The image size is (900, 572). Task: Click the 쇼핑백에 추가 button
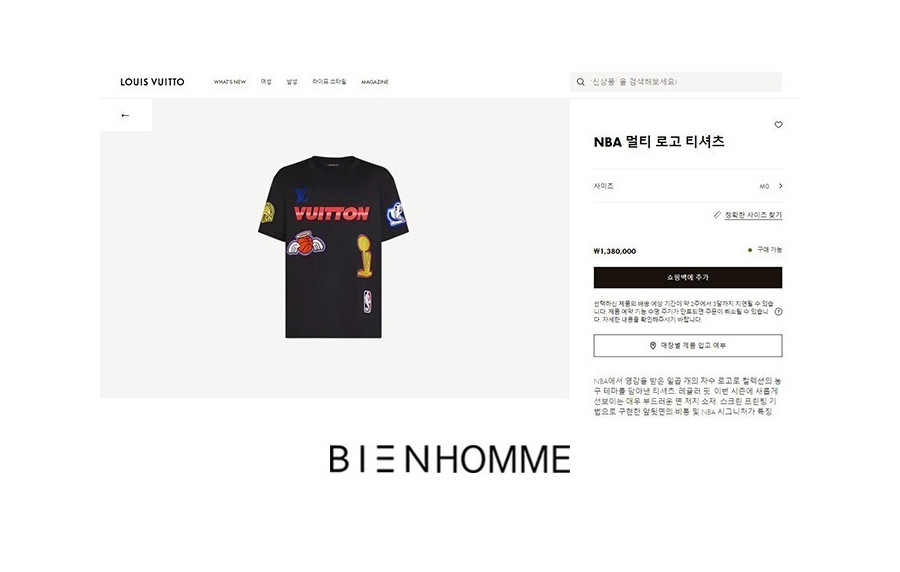pos(688,278)
